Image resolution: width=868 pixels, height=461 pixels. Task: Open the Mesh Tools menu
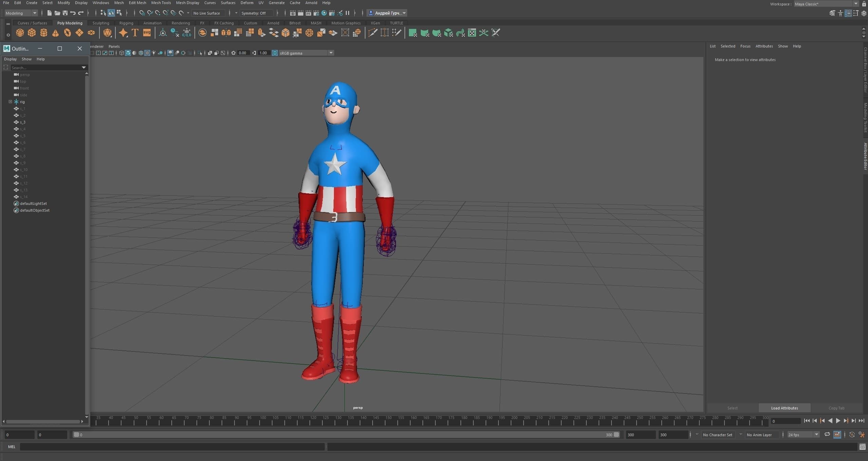[x=161, y=3]
